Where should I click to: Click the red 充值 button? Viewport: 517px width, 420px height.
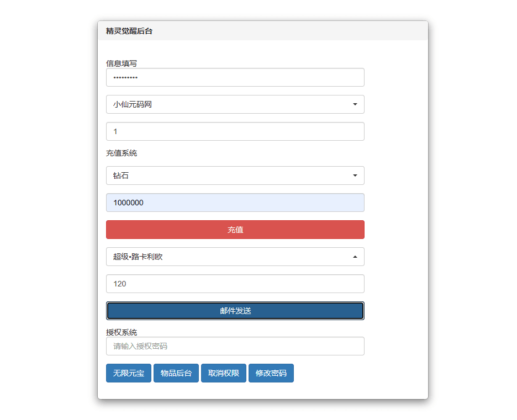pyautogui.click(x=235, y=230)
